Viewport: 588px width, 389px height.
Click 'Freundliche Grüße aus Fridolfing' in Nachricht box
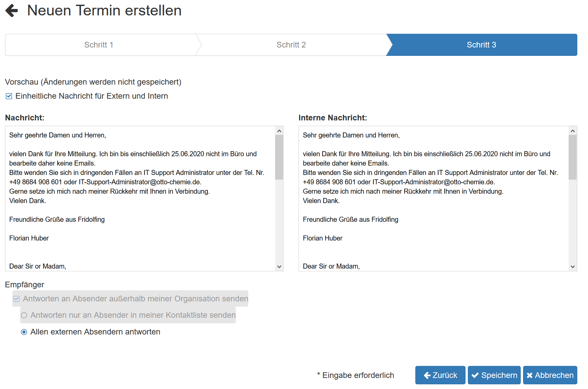(x=57, y=219)
